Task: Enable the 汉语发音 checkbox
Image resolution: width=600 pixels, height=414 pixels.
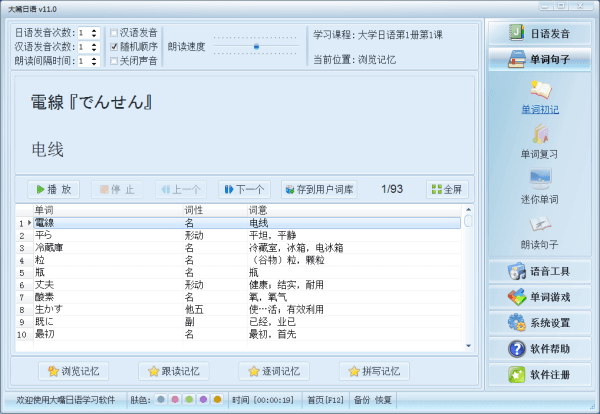Action: [x=114, y=33]
